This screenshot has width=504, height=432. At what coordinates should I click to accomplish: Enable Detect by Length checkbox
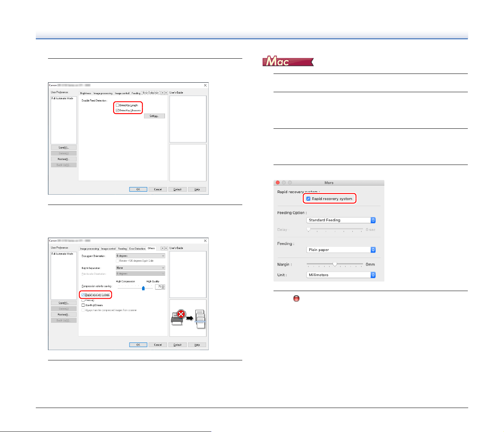click(117, 105)
